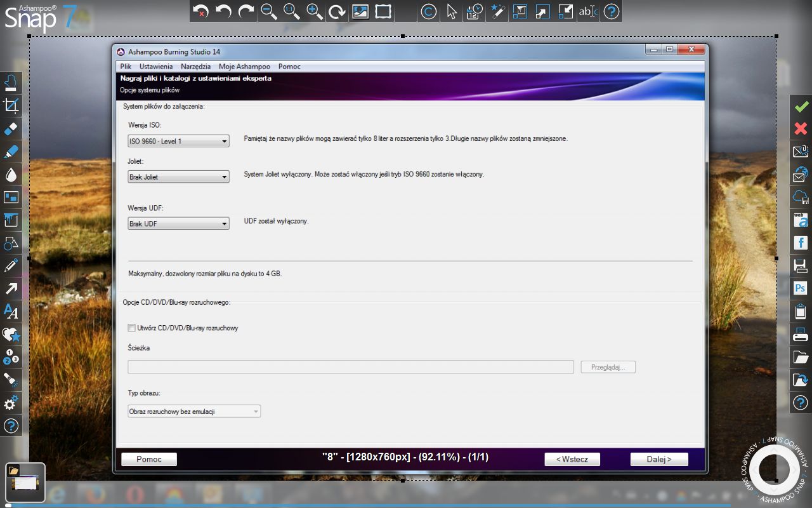Open file with the folder icon in right sidebar
This screenshot has height=508, width=812.
(801, 357)
